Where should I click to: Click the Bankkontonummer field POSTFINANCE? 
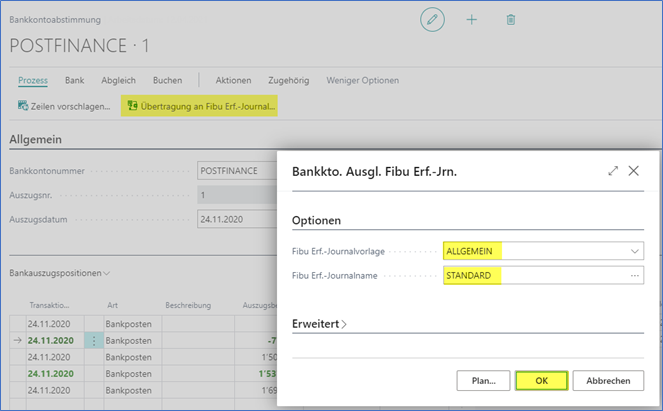pyautogui.click(x=237, y=171)
